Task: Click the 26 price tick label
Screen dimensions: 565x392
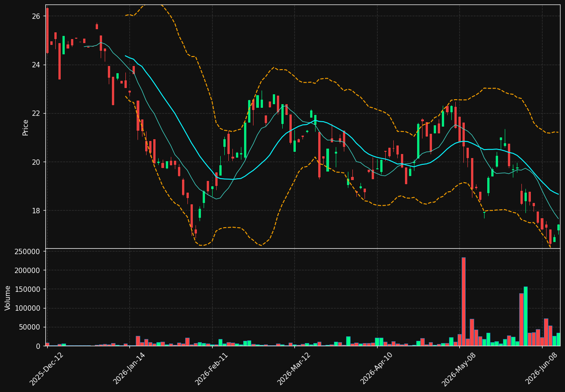Action: [36, 16]
